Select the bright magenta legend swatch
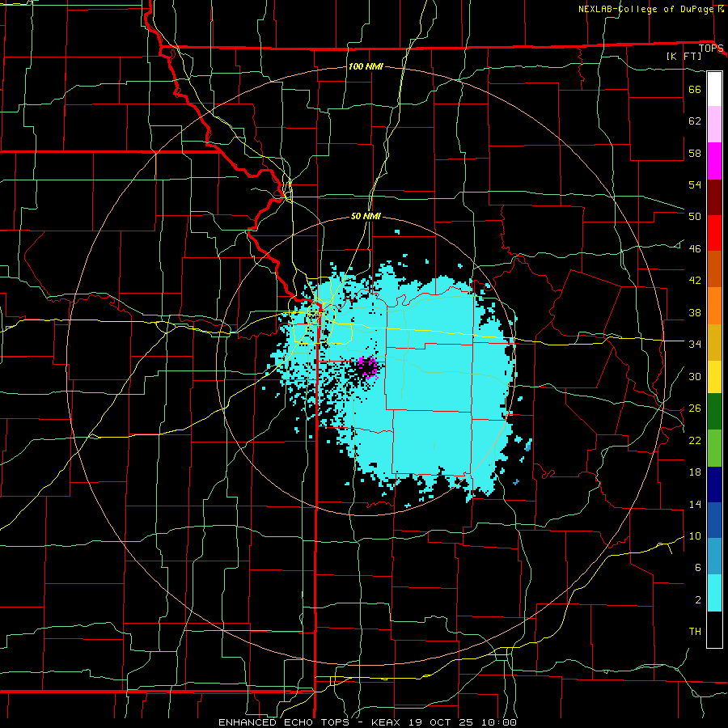The image size is (728, 728). [x=714, y=161]
